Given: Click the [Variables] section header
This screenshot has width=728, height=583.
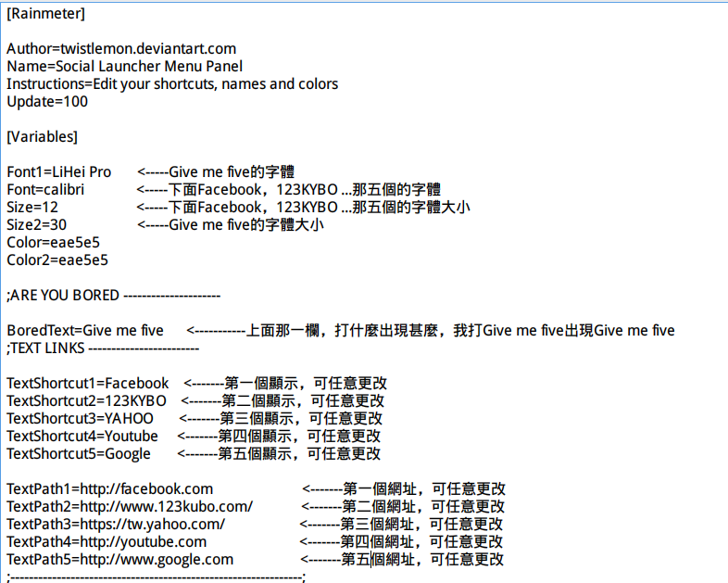Looking at the screenshot, I should pos(42,137).
